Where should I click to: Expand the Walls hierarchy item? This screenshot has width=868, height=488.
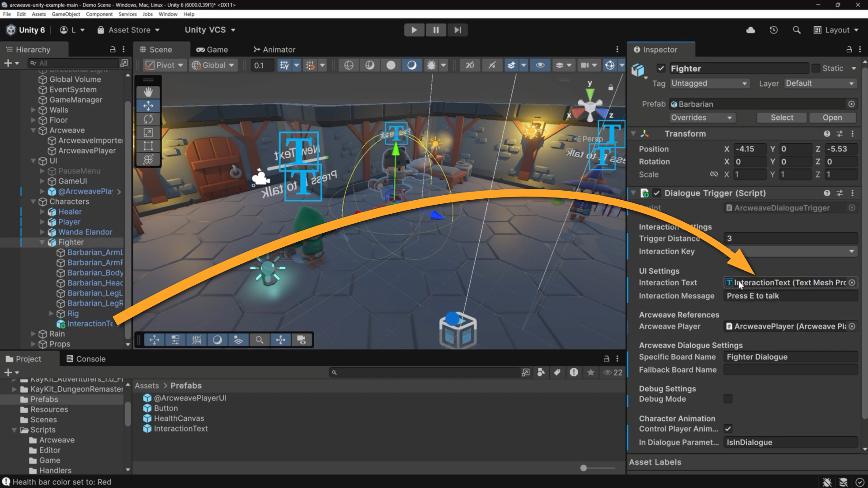[x=33, y=110]
